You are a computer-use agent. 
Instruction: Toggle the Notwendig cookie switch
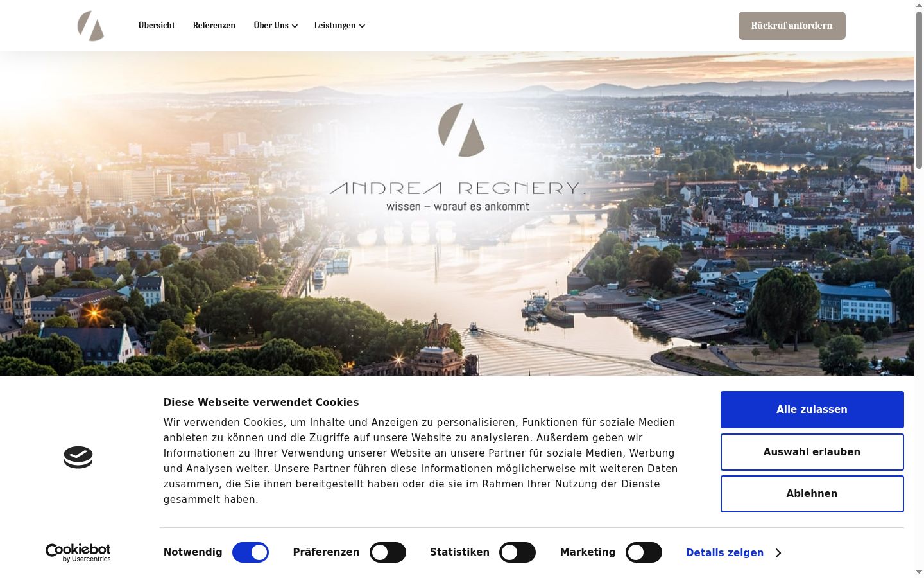coord(250,552)
